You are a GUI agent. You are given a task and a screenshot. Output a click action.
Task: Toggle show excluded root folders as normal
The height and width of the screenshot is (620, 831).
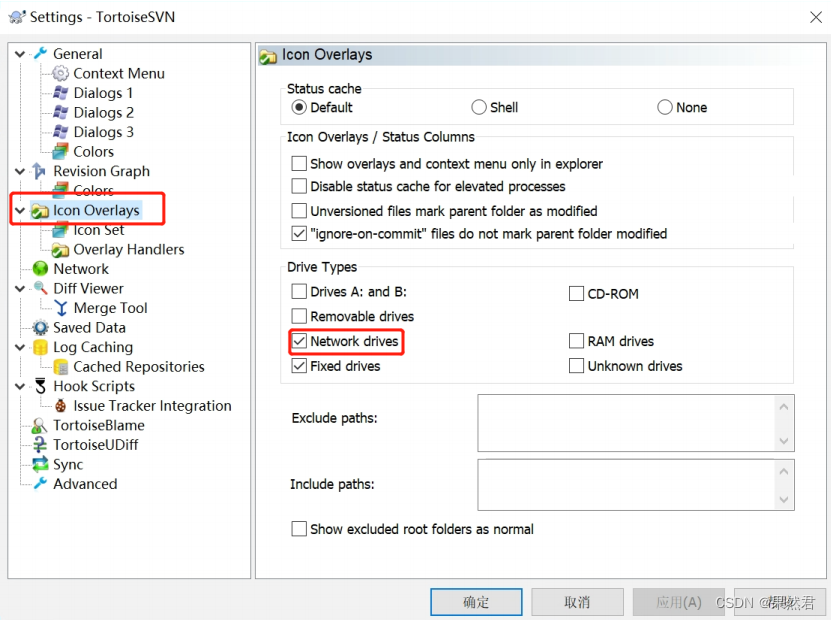(x=299, y=529)
